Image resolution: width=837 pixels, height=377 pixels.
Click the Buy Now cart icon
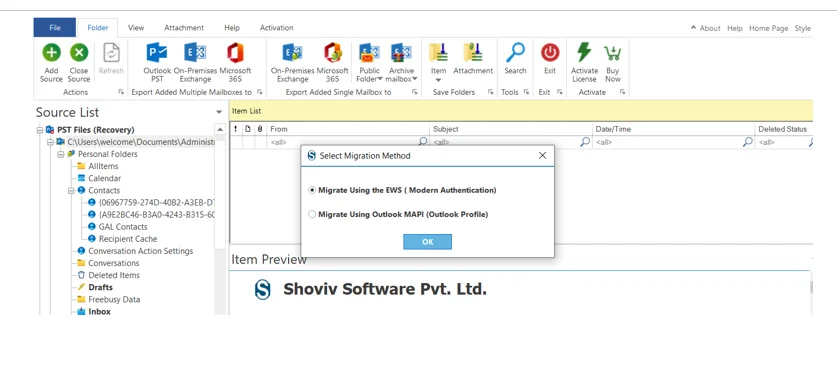(612, 53)
